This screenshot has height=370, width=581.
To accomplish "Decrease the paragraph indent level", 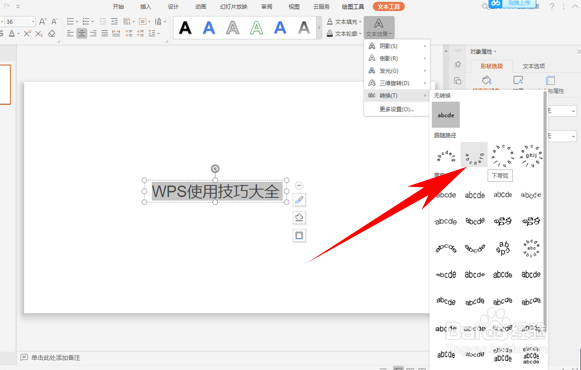I will [x=103, y=21].
